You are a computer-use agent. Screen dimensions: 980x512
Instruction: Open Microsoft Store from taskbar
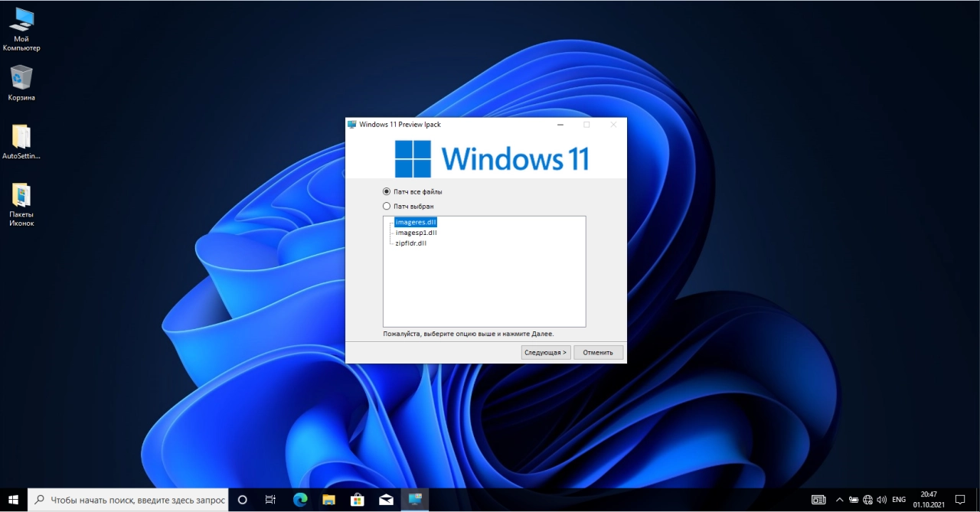pyautogui.click(x=358, y=500)
